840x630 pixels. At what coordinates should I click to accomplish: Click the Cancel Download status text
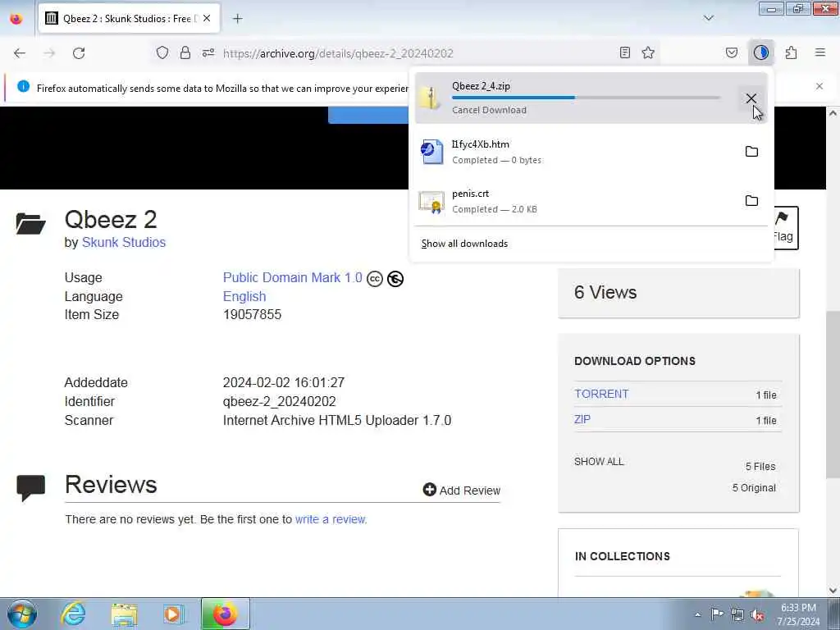pyautogui.click(x=489, y=110)
